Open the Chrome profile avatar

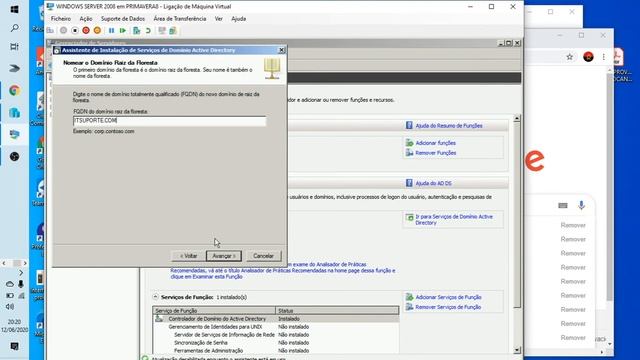pos(588,57)
